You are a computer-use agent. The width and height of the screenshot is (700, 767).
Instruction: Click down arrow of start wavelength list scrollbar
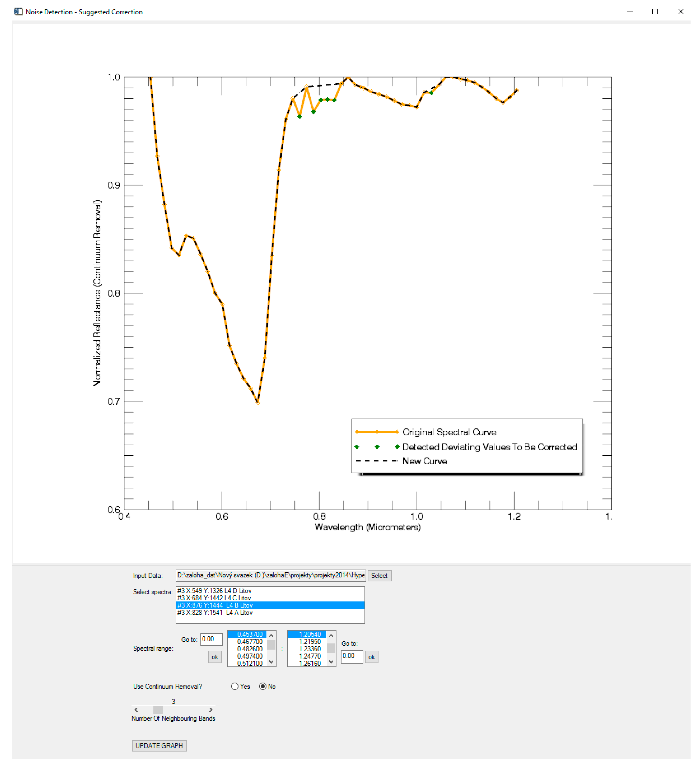coord(271,662)
